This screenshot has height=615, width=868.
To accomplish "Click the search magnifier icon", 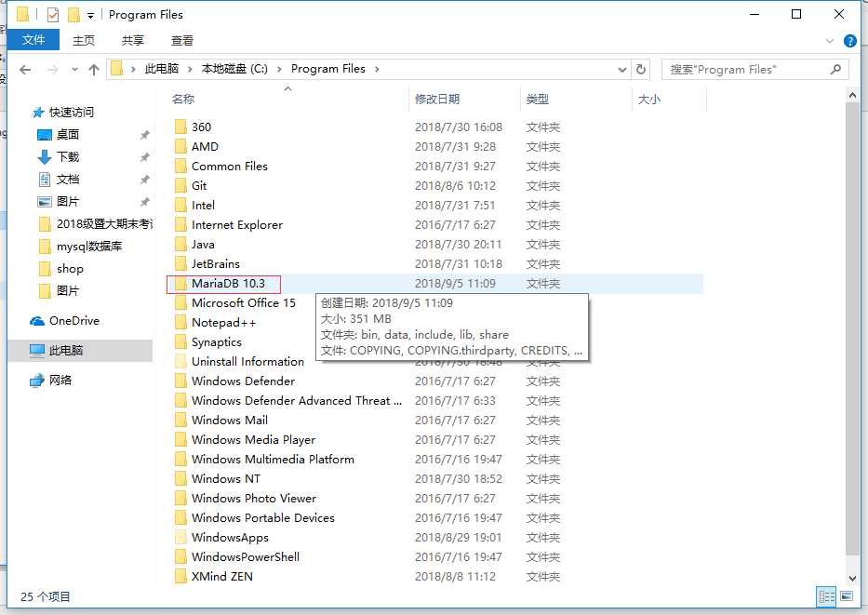I will pyautogui.click(x=835, y=69).
